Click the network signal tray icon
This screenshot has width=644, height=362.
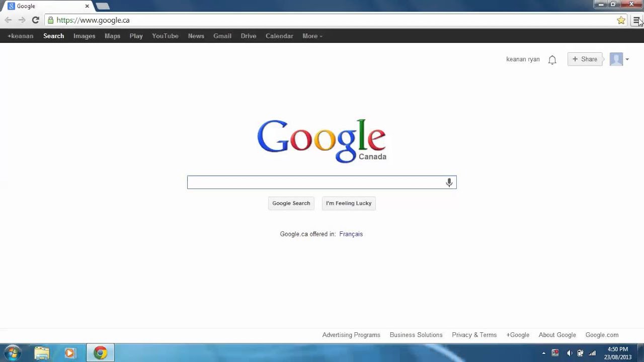point(592,353)
